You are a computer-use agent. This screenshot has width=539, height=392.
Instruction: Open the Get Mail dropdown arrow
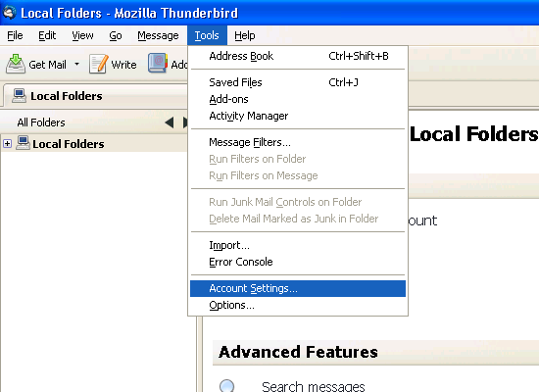pos(77,64)
